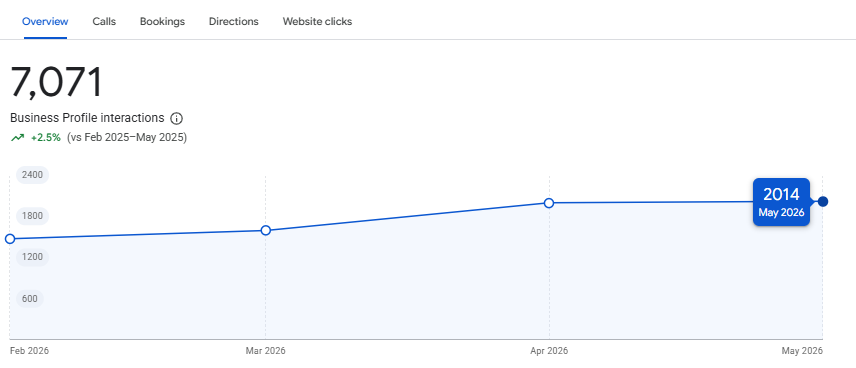Click the 600 y-axis label
Screen dimensions: 856x368
(x=29, y=299)
